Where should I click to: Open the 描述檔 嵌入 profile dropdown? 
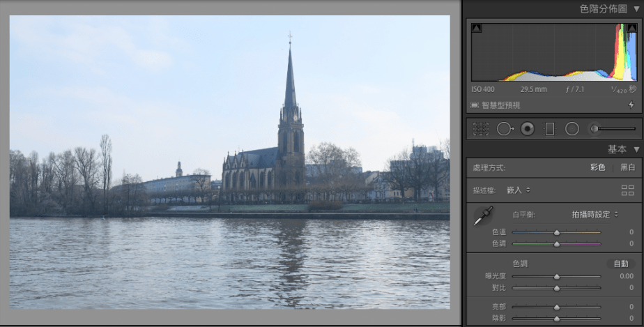pyautogui.click(x=518, y=190)
